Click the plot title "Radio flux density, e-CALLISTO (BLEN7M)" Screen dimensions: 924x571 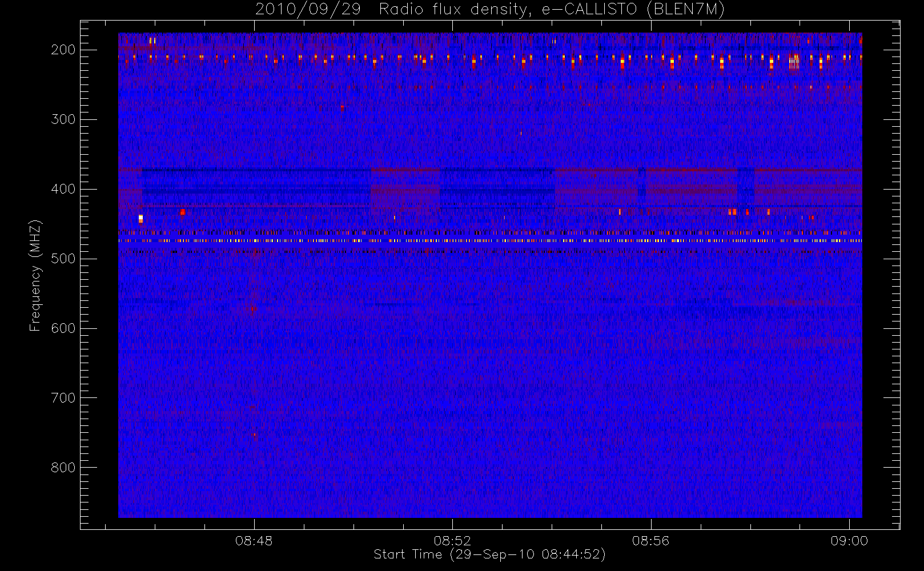pyautogui.click(x=552, y=10)
